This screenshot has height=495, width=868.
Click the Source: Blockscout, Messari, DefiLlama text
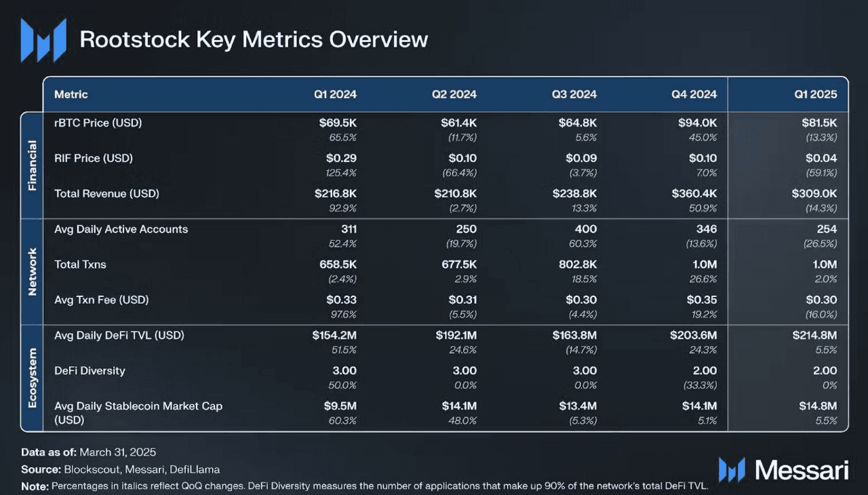120,469
